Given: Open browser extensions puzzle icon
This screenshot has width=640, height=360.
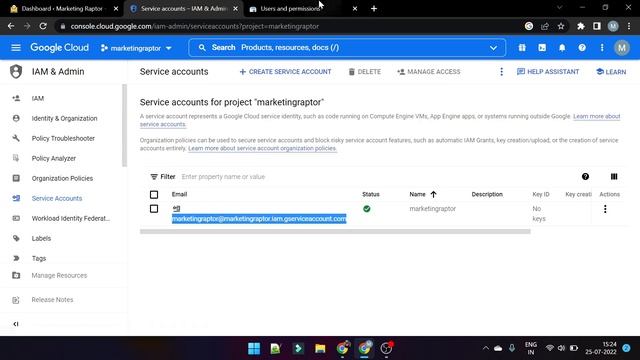Looking at the screenshot, I should click(580, 26).
